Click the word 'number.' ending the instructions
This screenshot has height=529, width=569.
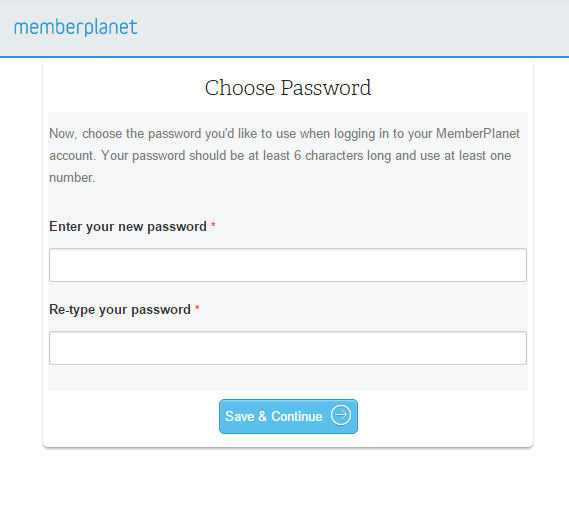[x=72, y=178]
